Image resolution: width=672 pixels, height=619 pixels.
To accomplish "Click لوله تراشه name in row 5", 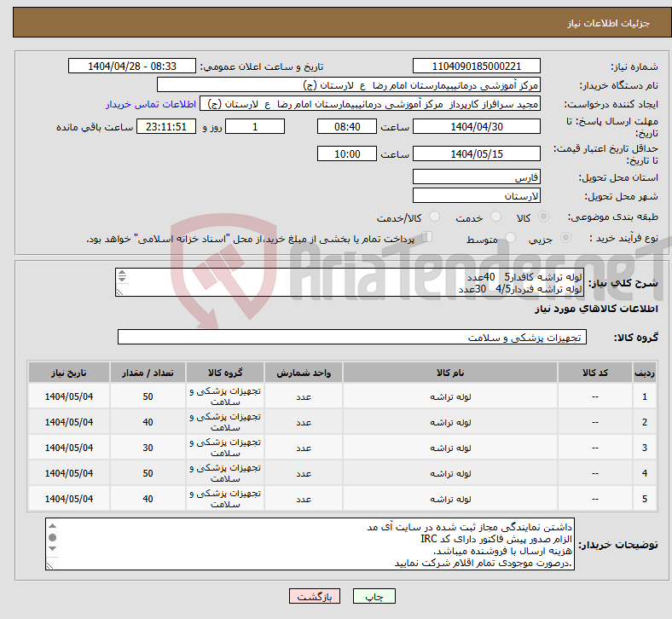I will (450, 499).
